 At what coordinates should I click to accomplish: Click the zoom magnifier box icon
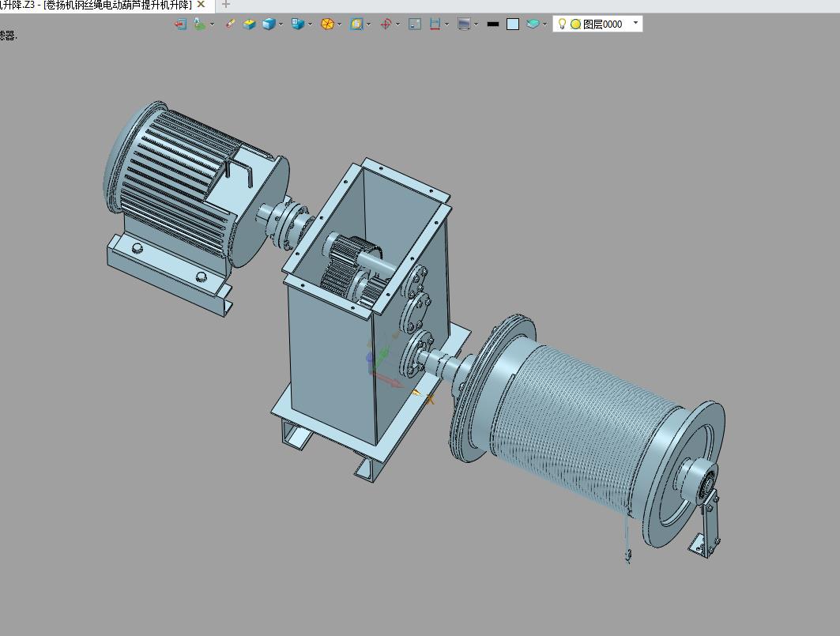click(x=356, y=24)
